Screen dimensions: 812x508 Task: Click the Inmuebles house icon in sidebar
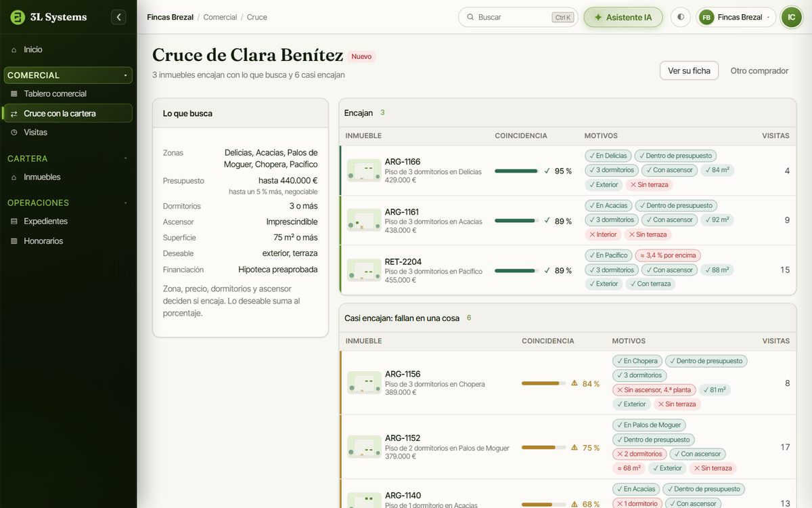14,177
